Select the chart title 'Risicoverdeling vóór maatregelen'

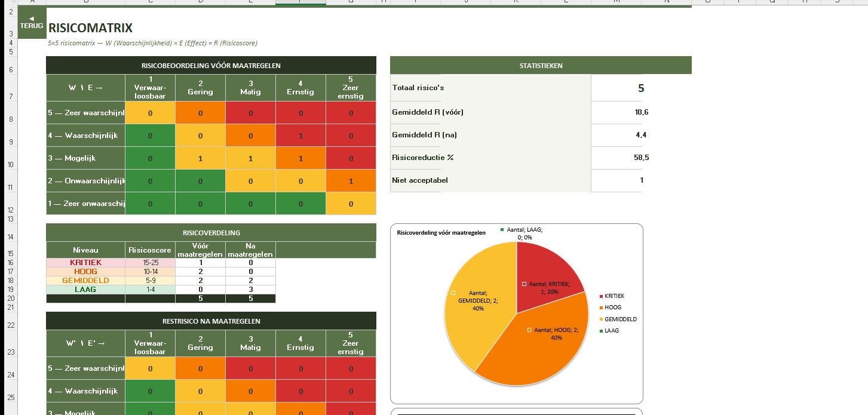tap(441, 233)
